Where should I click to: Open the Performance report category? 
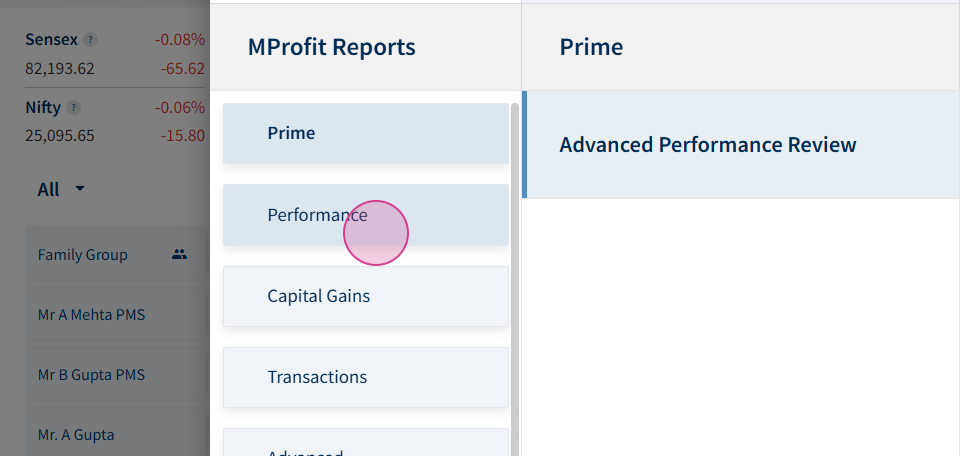pos(366,215)
